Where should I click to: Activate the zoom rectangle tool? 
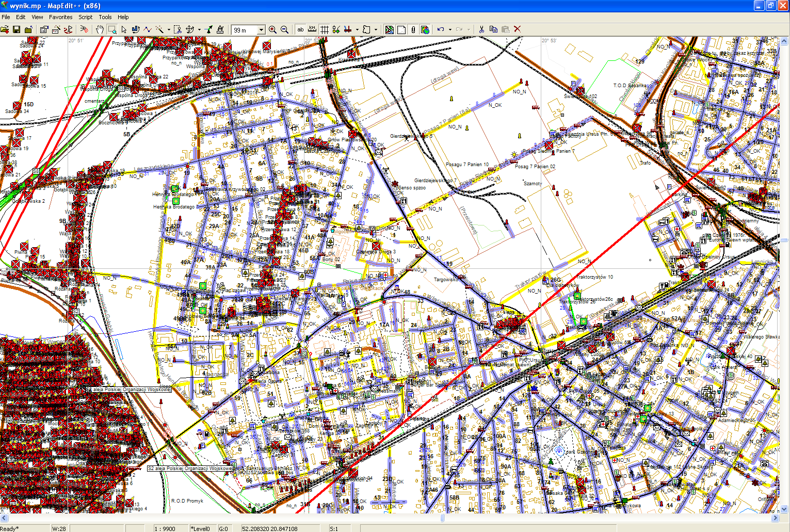112,29
